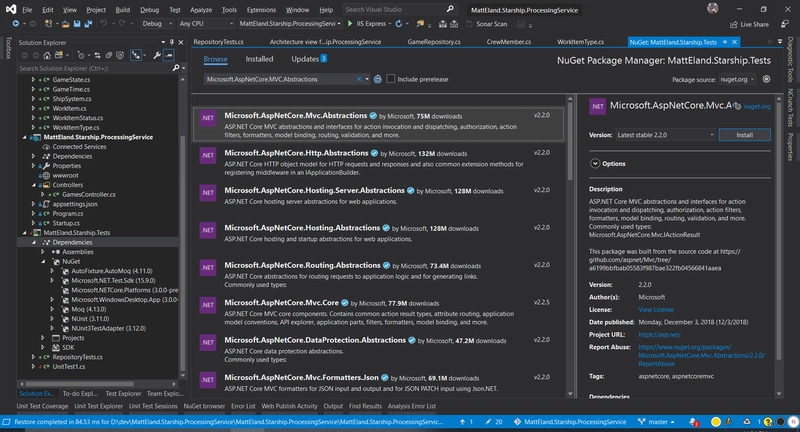Screen dimensions: 800x432
Task: Toggle the class view nesting button in Solution Explorer
Action: pos(136,55)
